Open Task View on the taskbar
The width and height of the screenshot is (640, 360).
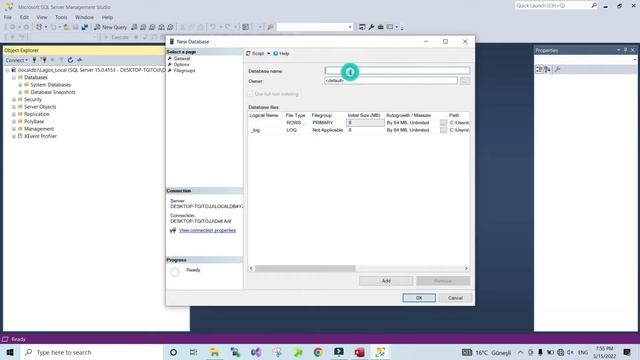[x=193, y=352]
